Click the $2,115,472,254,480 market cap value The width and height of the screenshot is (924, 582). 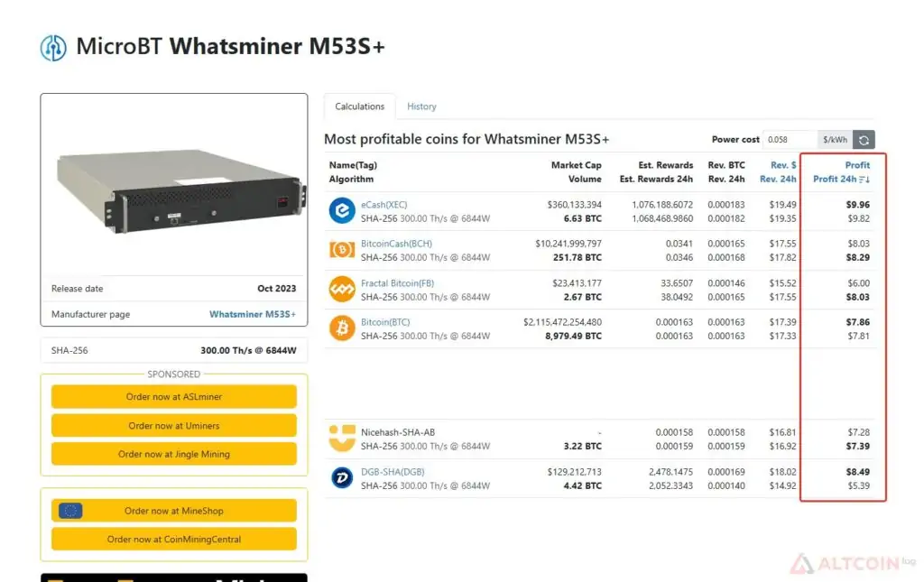(562, 321)
